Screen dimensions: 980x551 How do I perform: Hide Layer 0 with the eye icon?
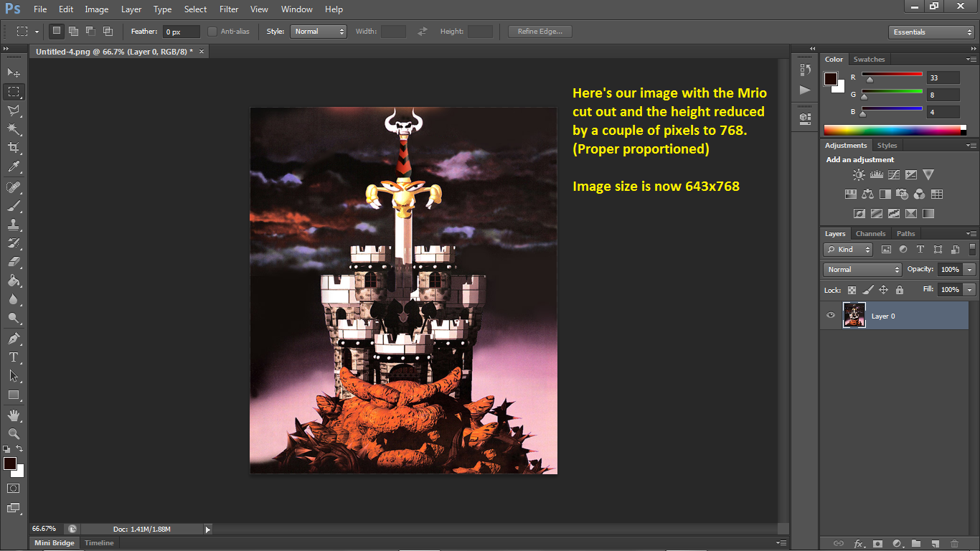pyautogui.click(x=831, y=315)
